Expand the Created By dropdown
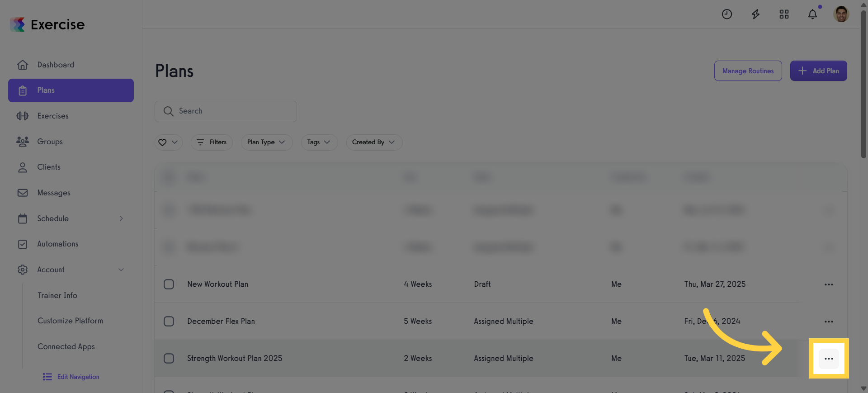The height and width of the screenshot is (393, 868). [x=374, y=142]
